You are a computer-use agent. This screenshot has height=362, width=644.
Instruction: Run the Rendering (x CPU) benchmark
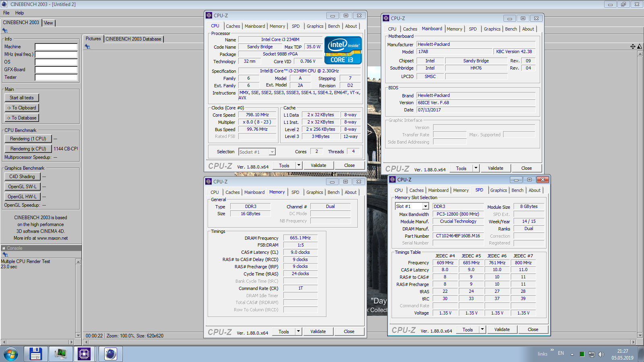[x=28, y=149]
